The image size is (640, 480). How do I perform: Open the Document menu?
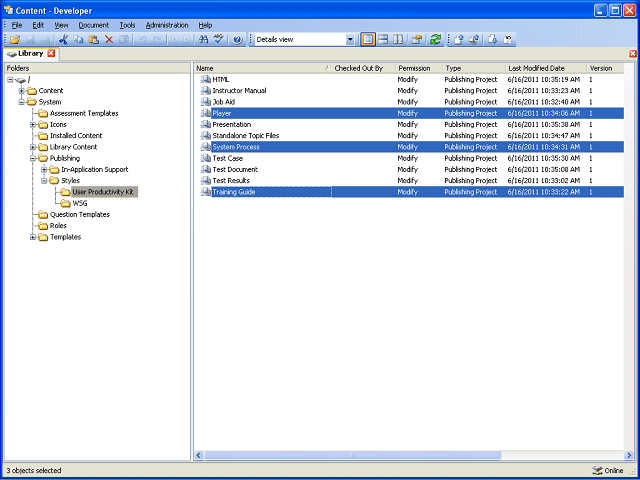(x=94, y=25)
